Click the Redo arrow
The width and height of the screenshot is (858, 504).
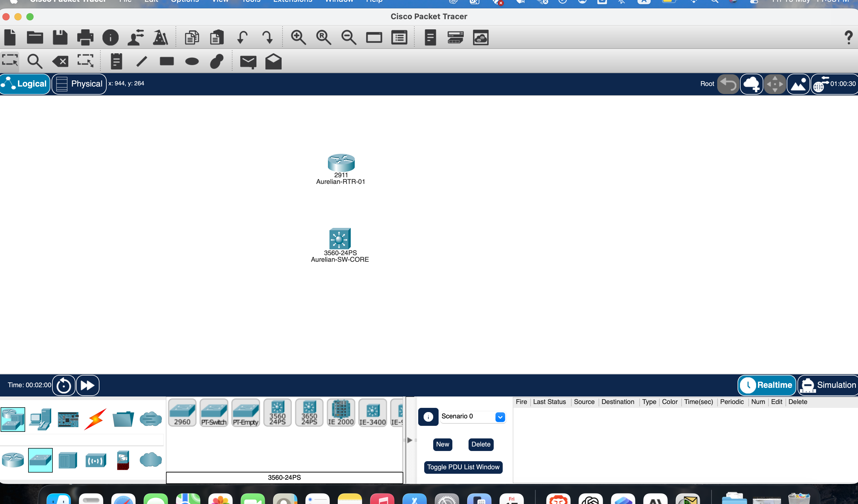pos(267,37)
